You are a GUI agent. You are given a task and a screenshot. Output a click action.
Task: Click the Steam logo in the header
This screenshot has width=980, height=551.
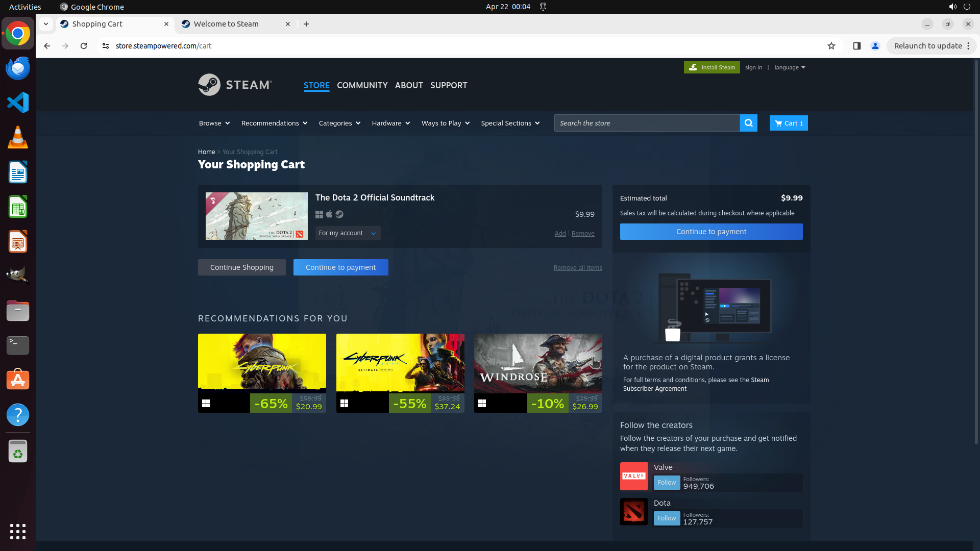point(235,85)
